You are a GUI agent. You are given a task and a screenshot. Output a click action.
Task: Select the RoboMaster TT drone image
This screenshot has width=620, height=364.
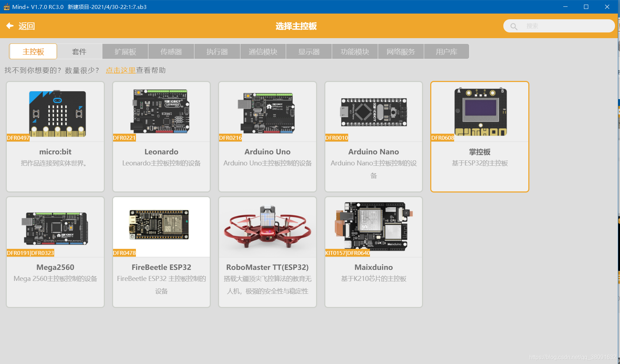[268, 227]
